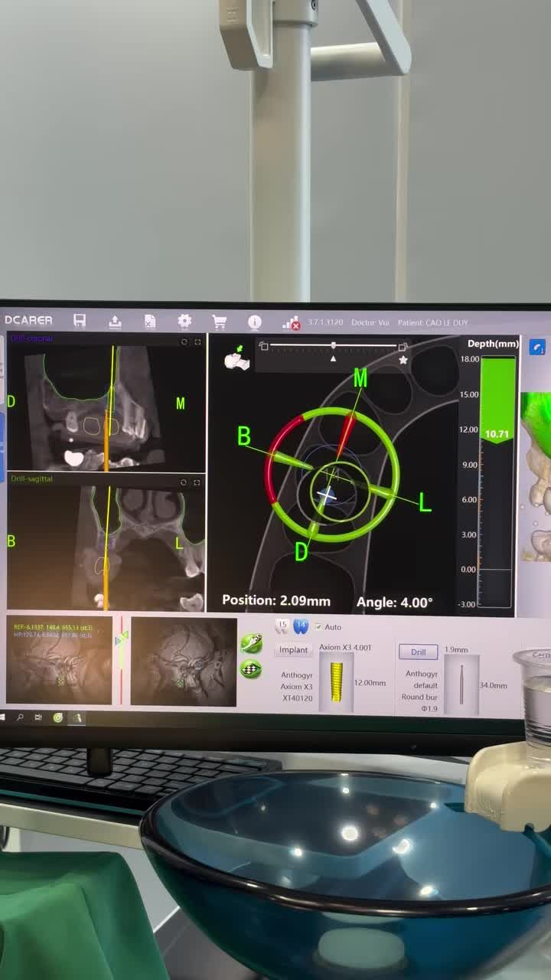
Task: Click the 'Depth(mm)' heading
Action: [493, 344]
